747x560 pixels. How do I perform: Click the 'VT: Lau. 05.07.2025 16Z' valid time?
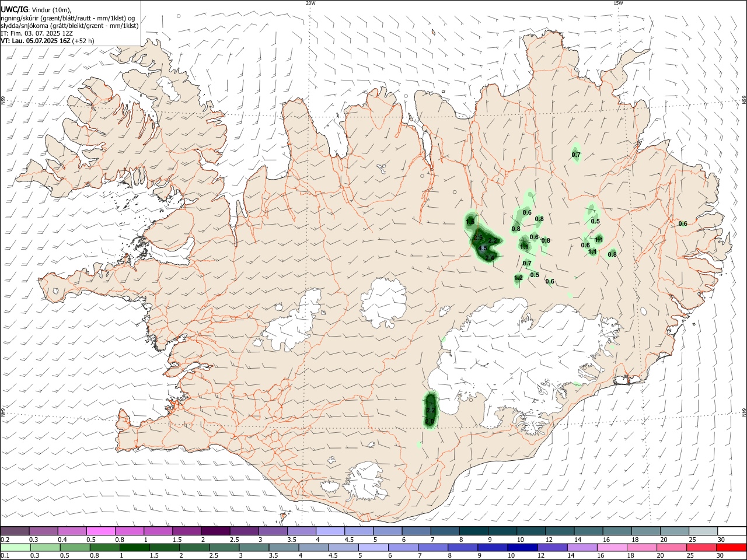pyautogui.click(x=36, y=41)
